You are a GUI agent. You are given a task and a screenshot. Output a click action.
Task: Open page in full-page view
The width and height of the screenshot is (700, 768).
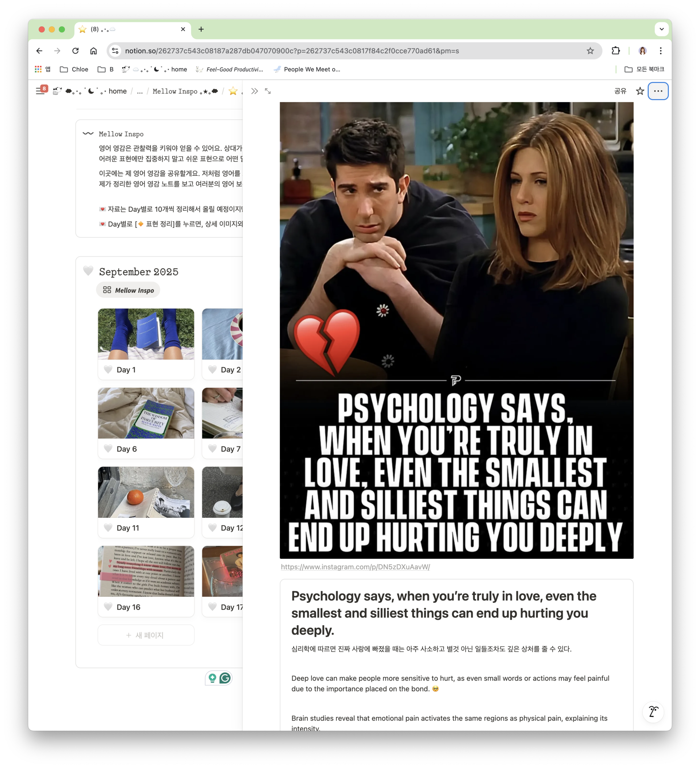click(268, 91)
